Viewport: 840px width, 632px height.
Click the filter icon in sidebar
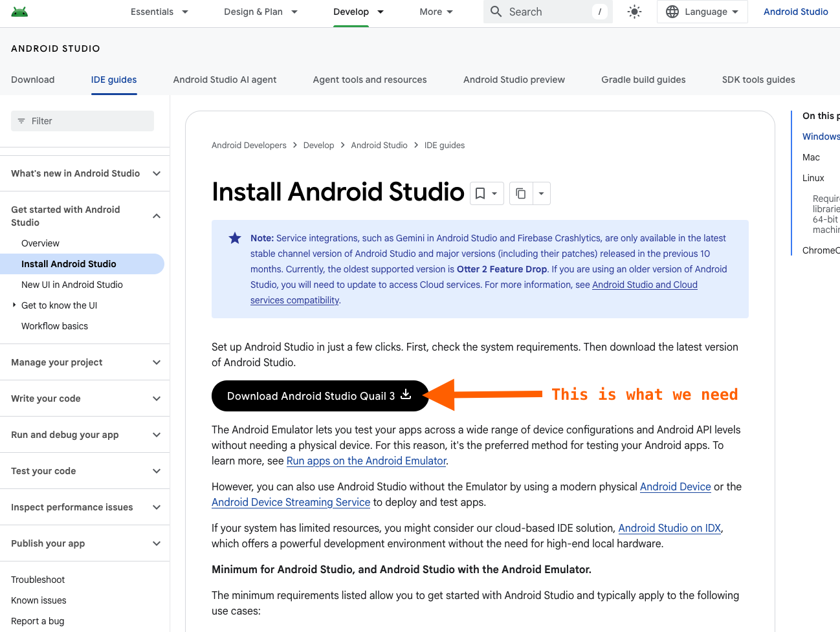(x=21, y=121)
